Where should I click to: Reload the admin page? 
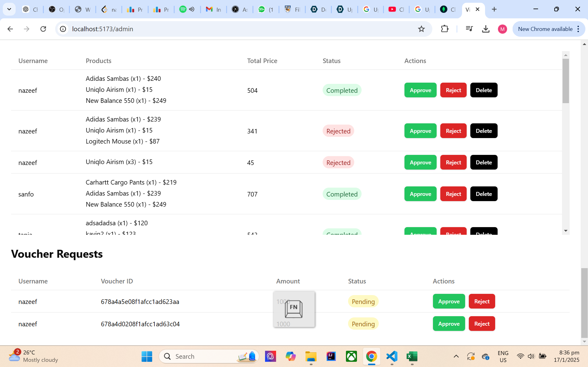(43, 29)
